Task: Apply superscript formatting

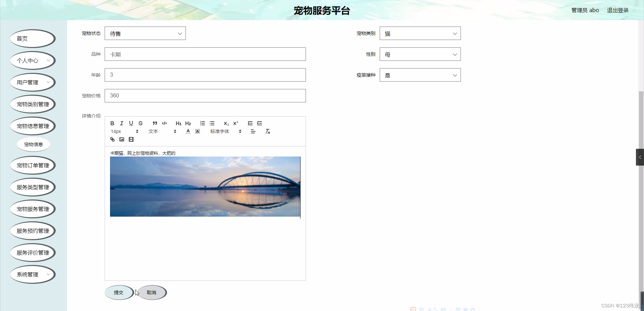Action: [x=236, y=123]
